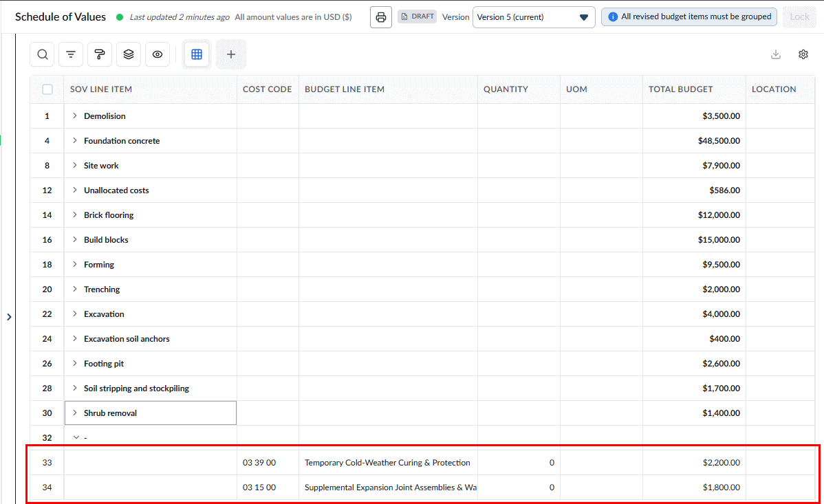
Task: Open table settings gear icon
Action: point(803,54)
